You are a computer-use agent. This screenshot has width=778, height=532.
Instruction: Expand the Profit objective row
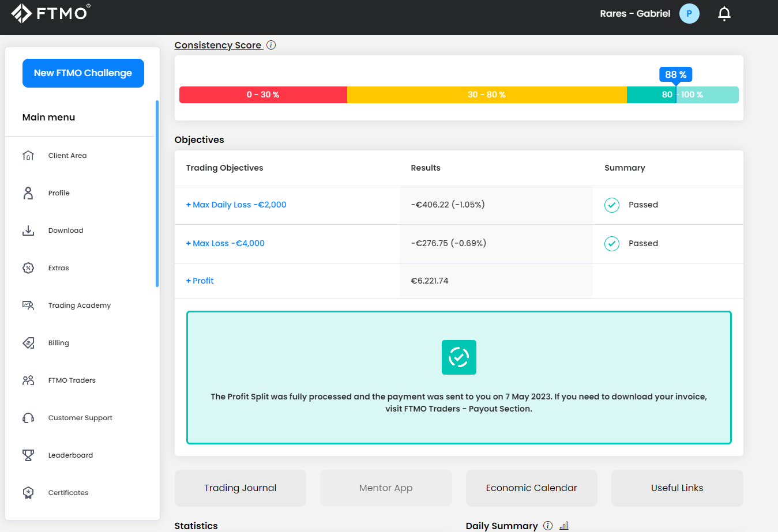200,281
